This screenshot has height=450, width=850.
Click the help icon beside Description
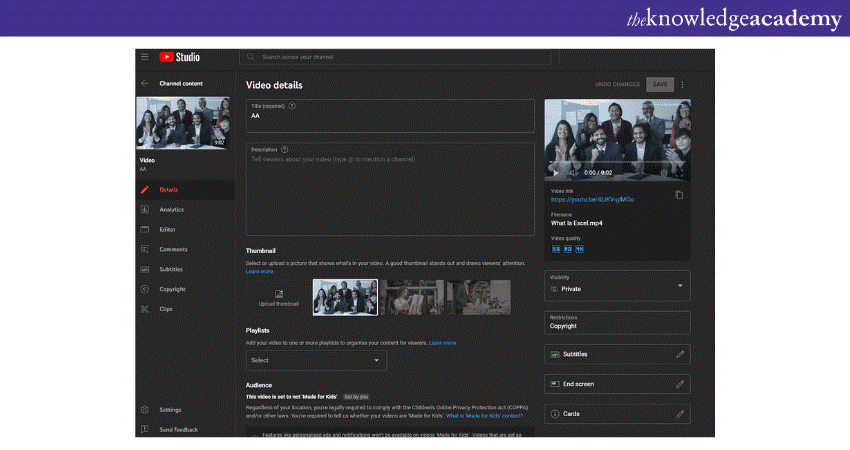click(285, 149)
